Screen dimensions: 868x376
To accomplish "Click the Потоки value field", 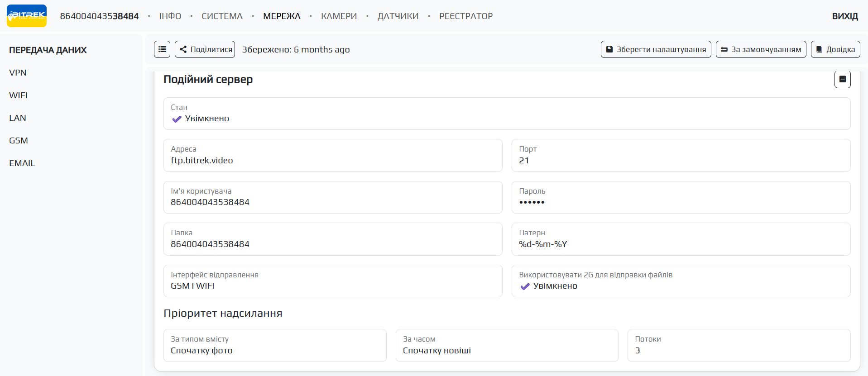I will (x=738, y=350).
